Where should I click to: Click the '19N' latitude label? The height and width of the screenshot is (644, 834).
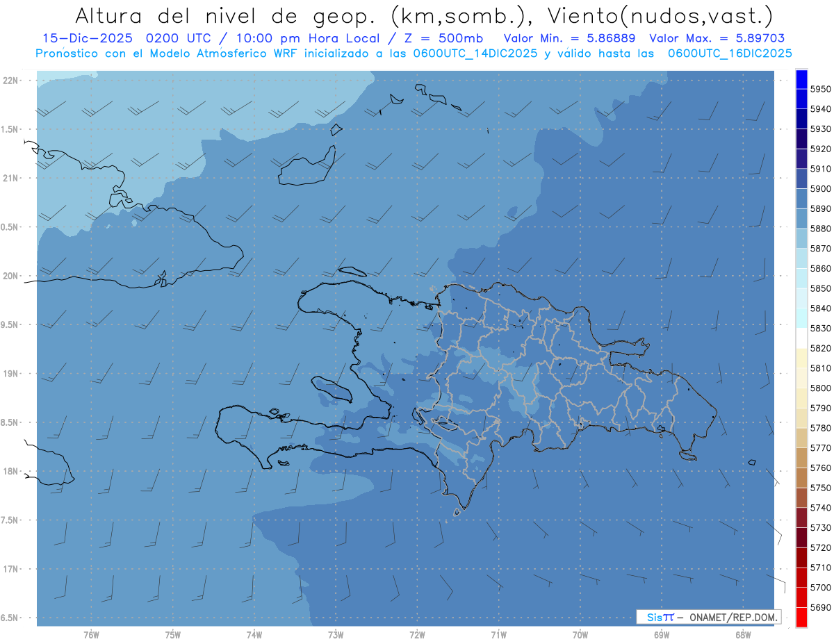click(10, 374)
